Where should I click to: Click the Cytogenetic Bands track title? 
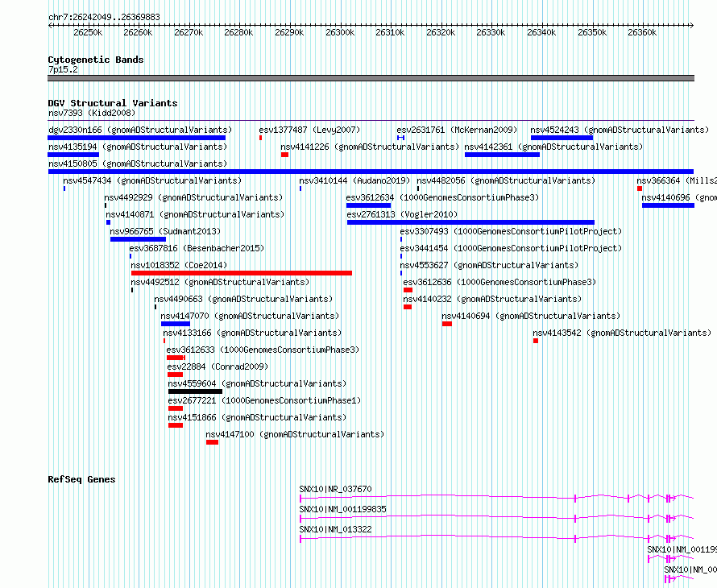pyautogui.click(x=96, y=60)
